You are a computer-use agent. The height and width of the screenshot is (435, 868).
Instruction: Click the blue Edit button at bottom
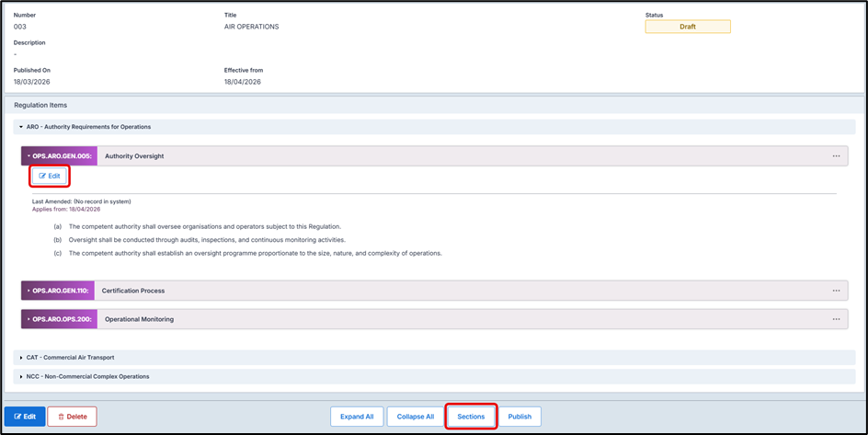[25, 417]
